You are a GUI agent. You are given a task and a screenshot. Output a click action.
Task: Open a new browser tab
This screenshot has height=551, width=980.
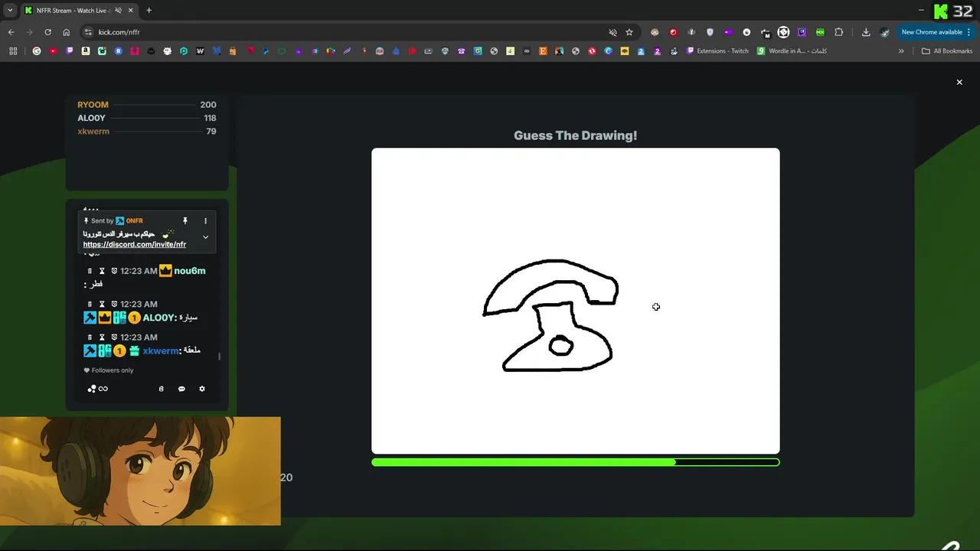(149, 11)
